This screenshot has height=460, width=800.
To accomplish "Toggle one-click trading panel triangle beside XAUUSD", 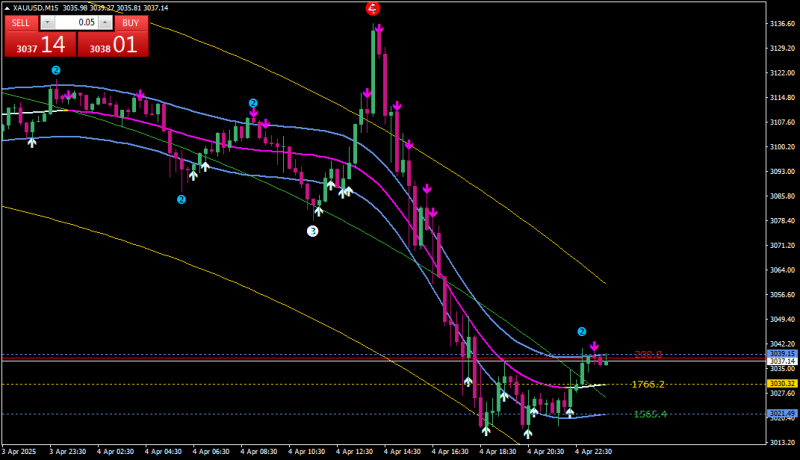I will 7,8.
